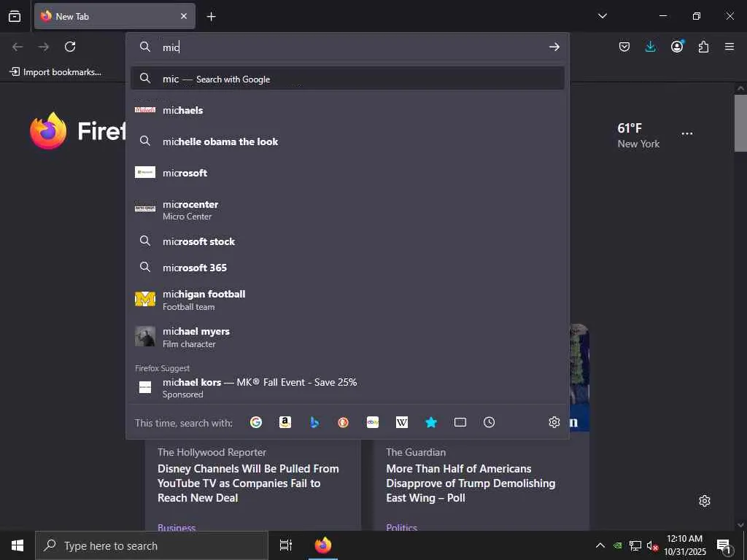Reload the current page
This screenshot has height=560, width=747.
click(x=70, y=47)
